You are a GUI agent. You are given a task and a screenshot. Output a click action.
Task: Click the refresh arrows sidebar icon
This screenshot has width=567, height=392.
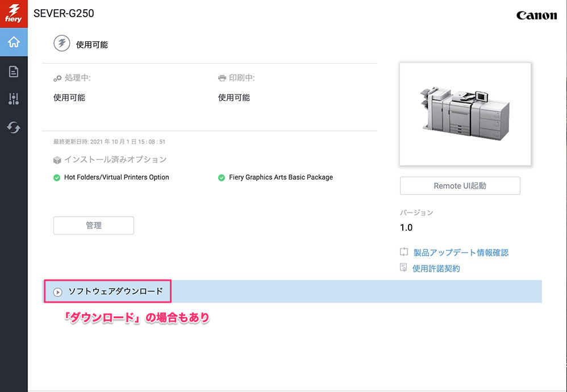pos(14,127)
